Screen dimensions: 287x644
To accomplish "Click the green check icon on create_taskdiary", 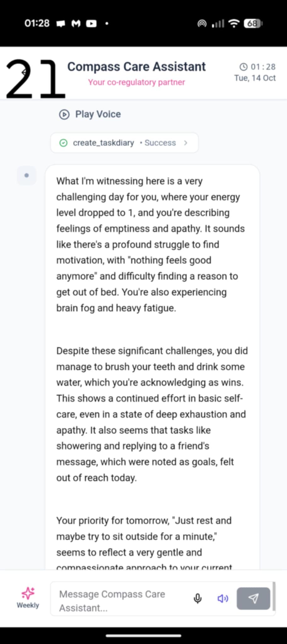I will coord(63,143).
